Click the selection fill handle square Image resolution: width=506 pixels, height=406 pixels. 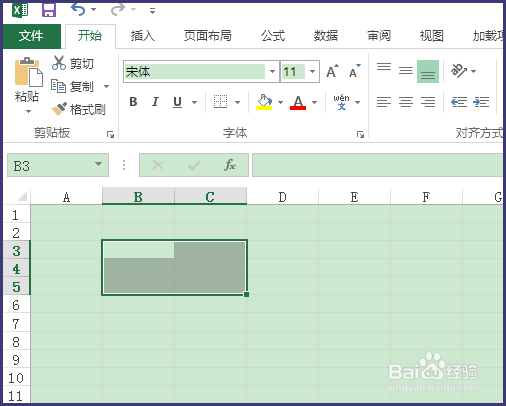click(x=246, y=294)
